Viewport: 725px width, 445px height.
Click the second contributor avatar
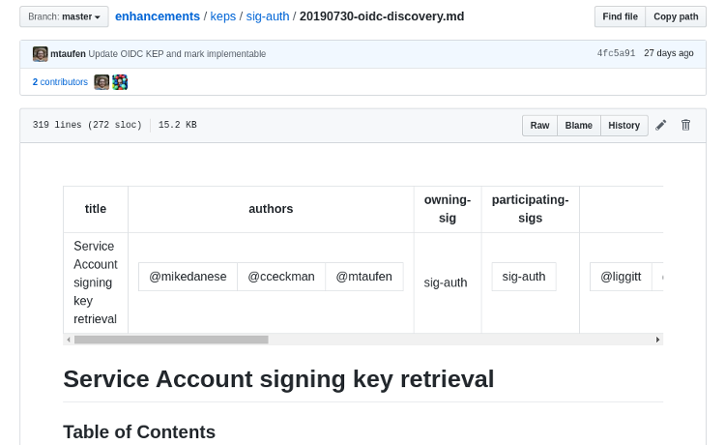point(120,82)
